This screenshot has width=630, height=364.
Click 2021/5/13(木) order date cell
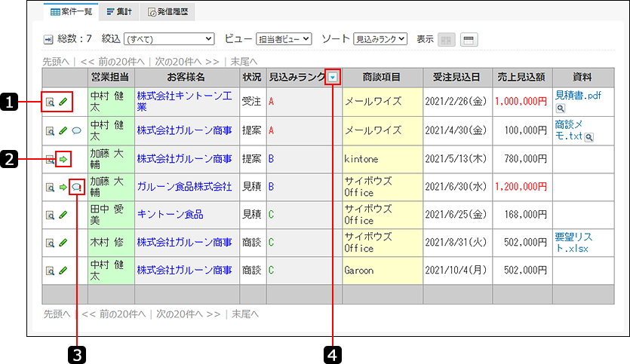[457, 159]
